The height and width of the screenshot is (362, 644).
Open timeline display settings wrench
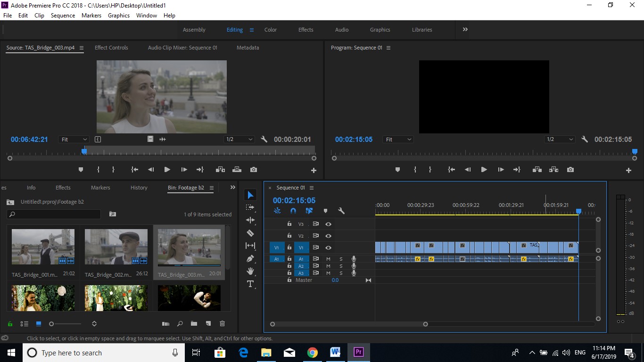(x=341, y=211)
